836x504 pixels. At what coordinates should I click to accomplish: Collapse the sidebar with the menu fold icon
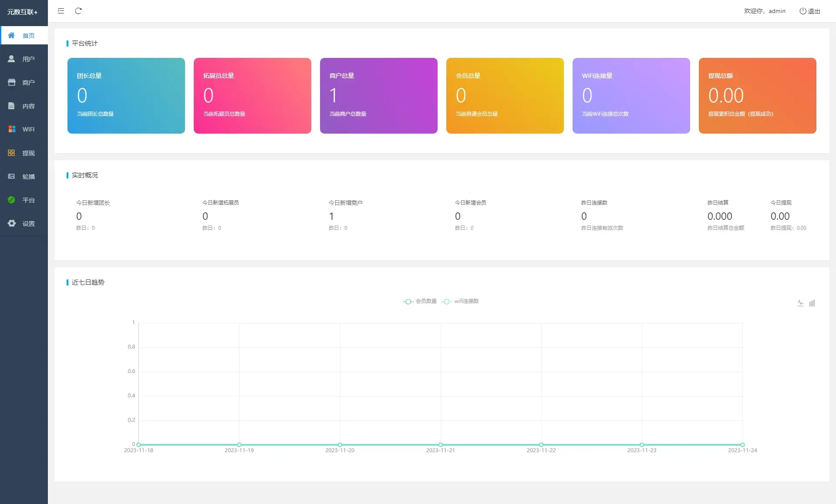[61, 11]
